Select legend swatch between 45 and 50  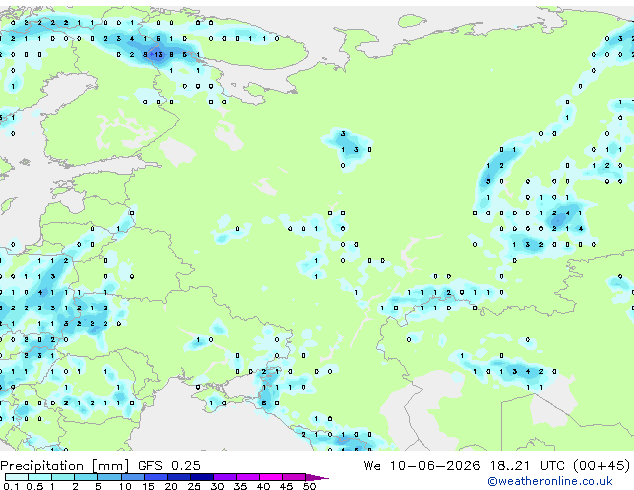coord(294,477)
